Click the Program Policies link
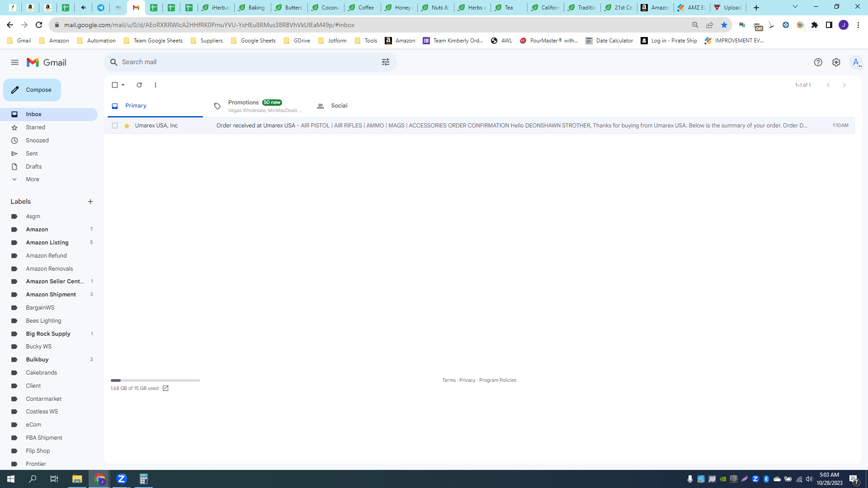 click(x=498, y=380)
